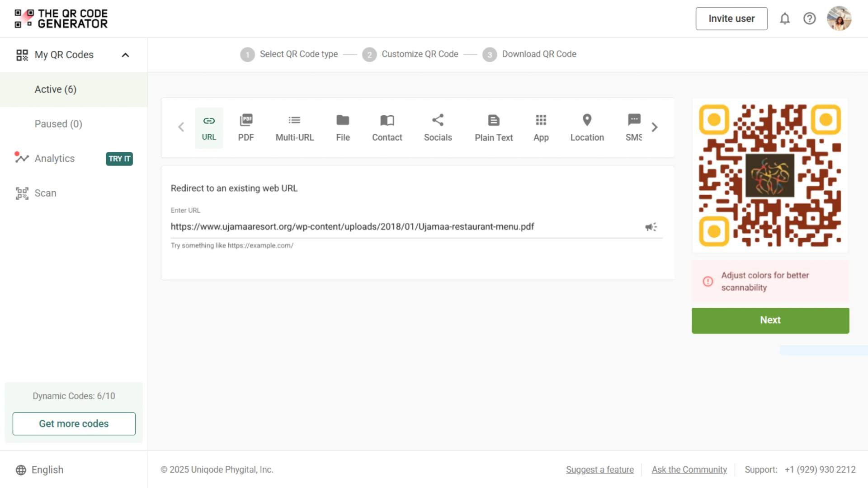Show previous QR code types arrow

coord(181,127)
